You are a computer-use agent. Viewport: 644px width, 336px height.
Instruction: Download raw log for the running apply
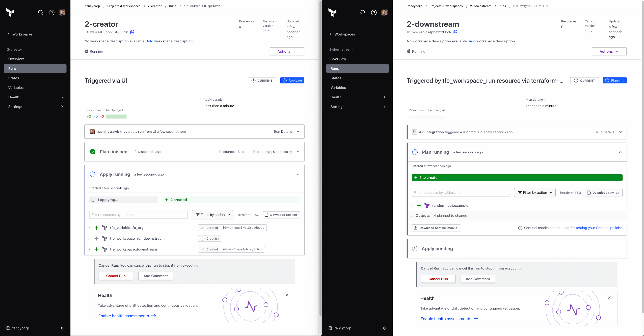[281, 214]
